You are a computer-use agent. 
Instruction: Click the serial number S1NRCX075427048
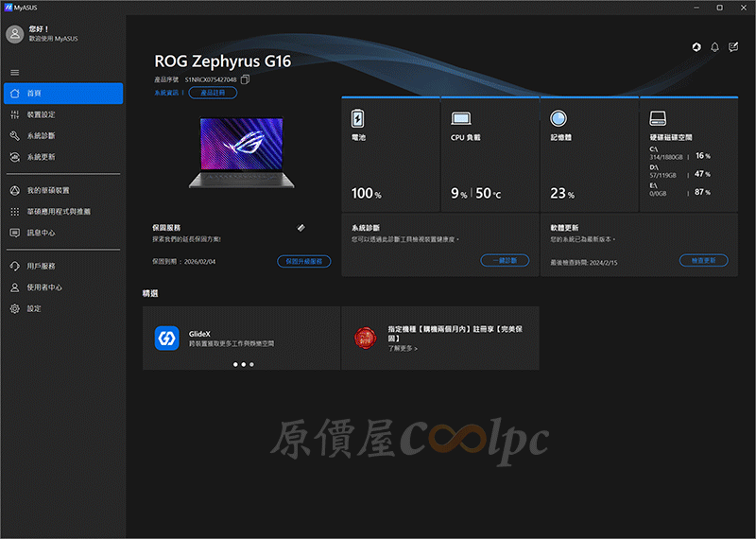211,79
